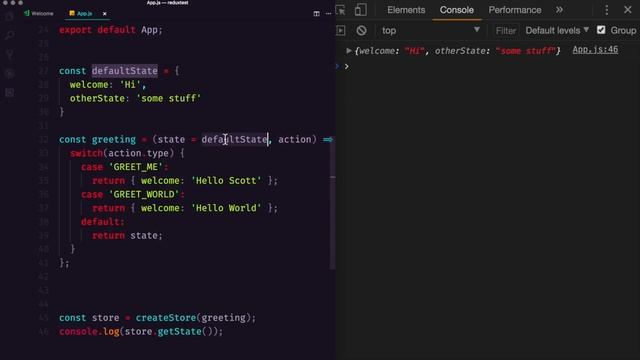640x360 pixels.
Task: Open the Debug icon in activity bar
Action: 10,73
